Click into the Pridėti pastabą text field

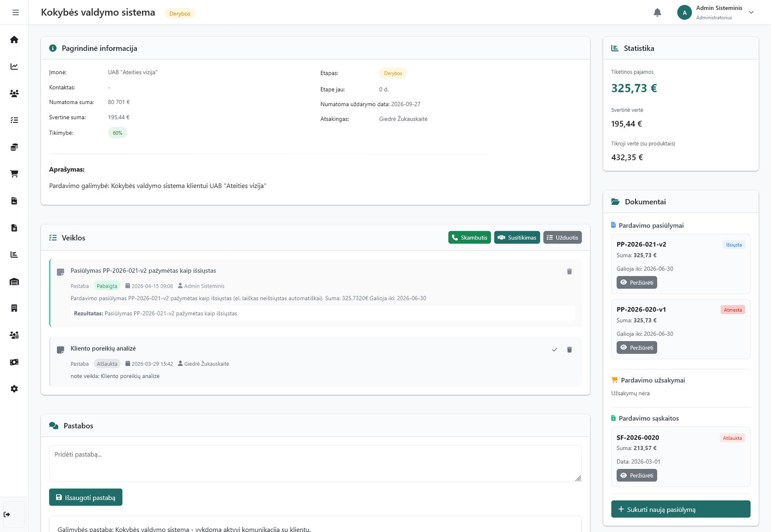pyautogui.click(x=315, y=464)
